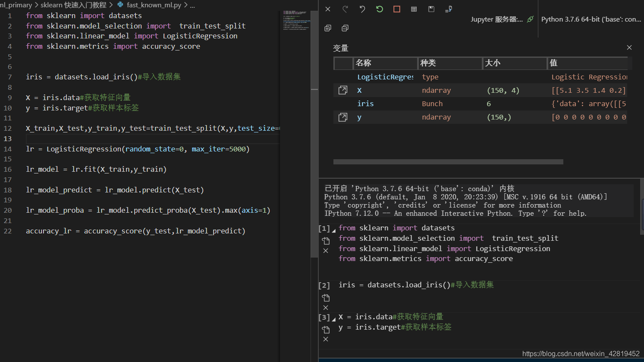Click the Bunch type cell for iris
Viewport: 644px width, 362px height.
point(432,104)
